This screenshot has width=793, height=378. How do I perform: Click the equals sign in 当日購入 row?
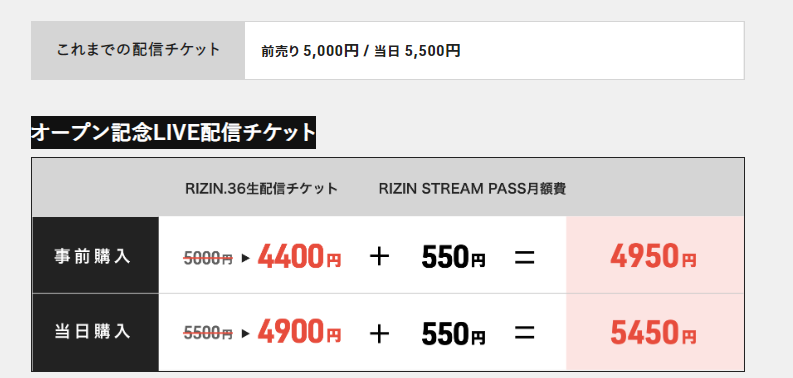(x=524, y=333)
